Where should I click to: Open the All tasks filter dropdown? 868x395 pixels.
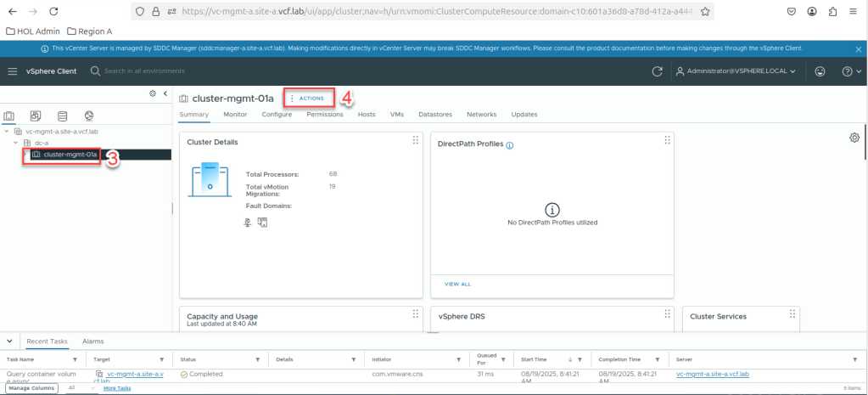point(81,388)
